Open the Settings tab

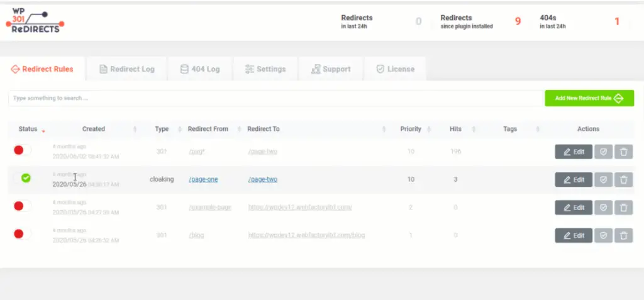(265, 69)
